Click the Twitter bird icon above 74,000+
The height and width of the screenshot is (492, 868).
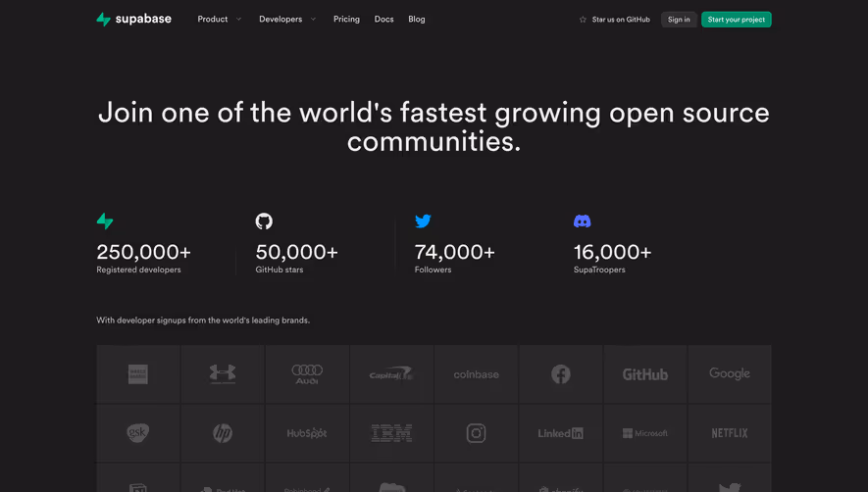423,221
